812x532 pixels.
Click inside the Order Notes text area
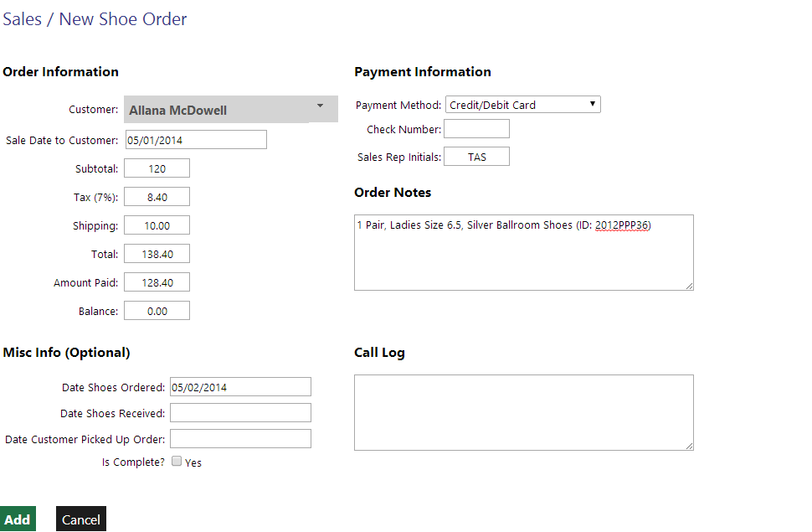[523, 251]
